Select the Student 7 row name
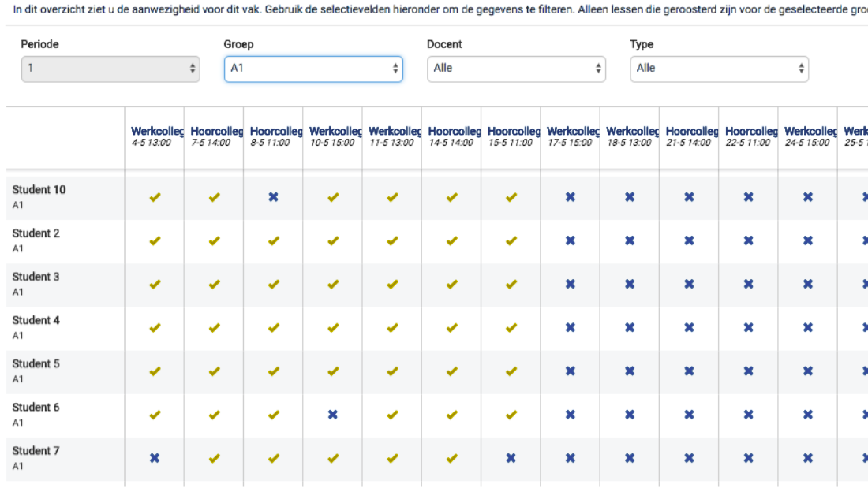This screenshot has width=868, height=488. tap(36, 451)
